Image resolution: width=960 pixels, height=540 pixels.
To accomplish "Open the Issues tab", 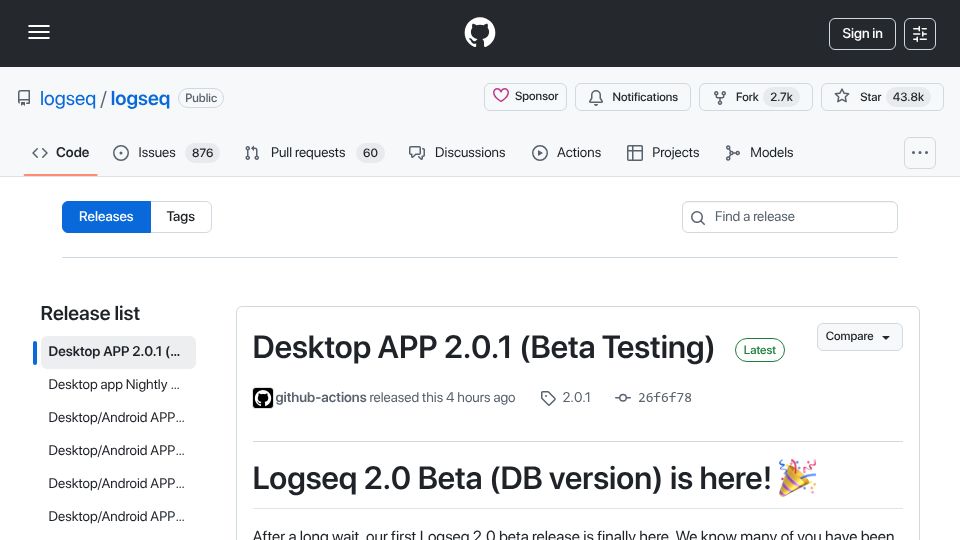I will pyautogui.click(x=166, y=152).
